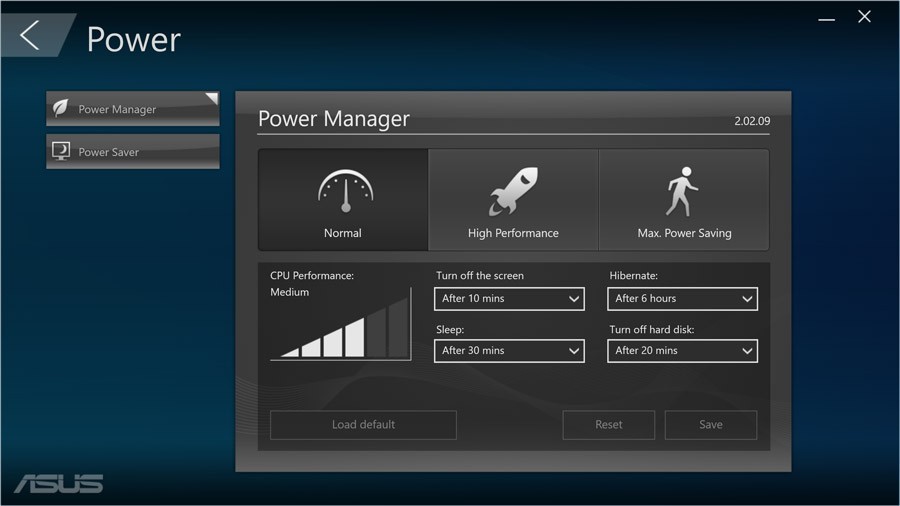The width and height of the screenshot is (900, 506).
Task: Click the Turn off the screen label
Action: (x=480, y=275)
